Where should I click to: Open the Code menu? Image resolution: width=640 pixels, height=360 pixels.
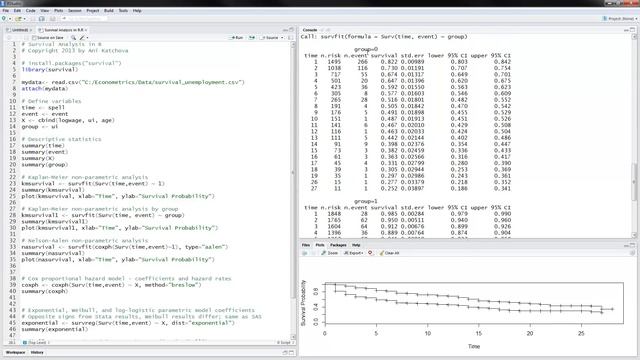(31, 11)
